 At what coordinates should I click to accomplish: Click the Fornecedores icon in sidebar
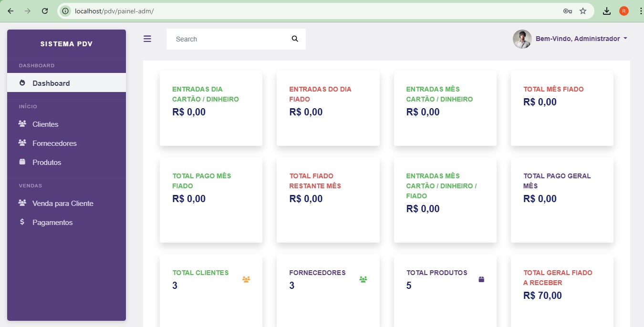tap(22, 143)
